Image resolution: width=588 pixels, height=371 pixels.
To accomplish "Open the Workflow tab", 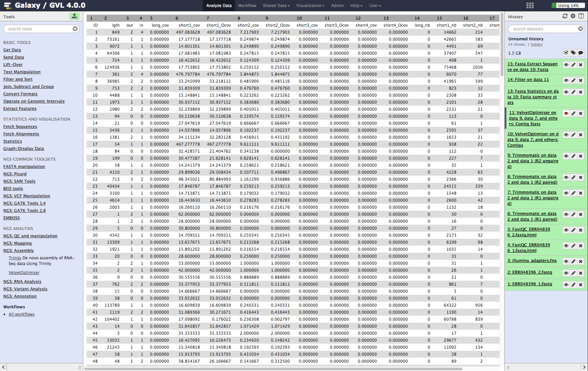I will (247, 5).
